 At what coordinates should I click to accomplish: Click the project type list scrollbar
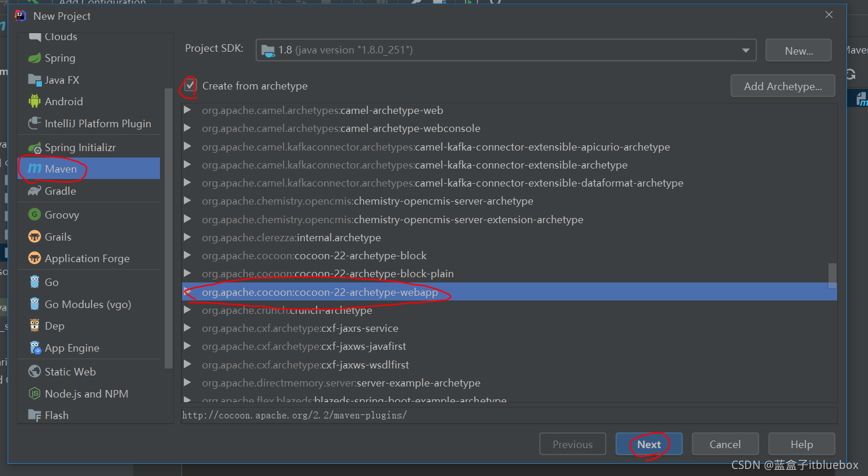tap(169, 228)
